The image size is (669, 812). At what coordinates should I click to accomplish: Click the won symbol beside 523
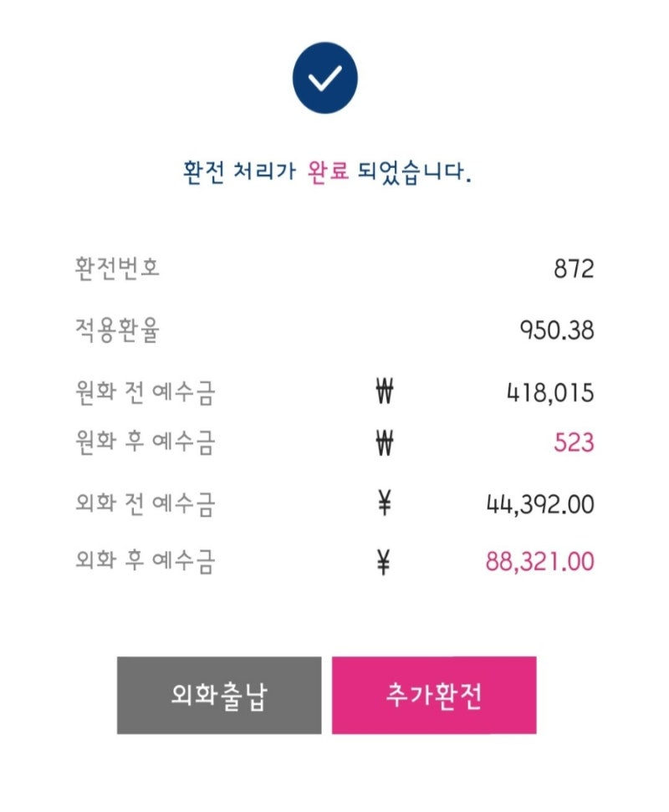[384, 442]
